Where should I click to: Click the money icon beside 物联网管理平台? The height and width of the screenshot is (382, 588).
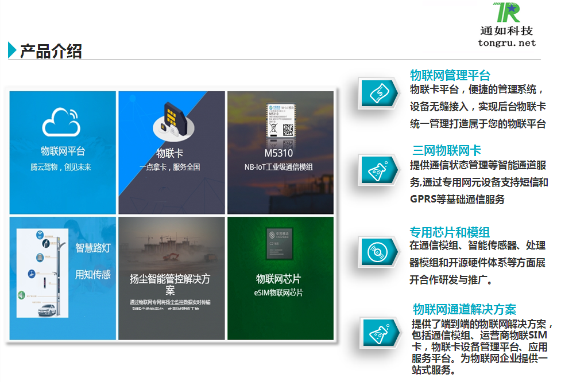coord(378,92)
